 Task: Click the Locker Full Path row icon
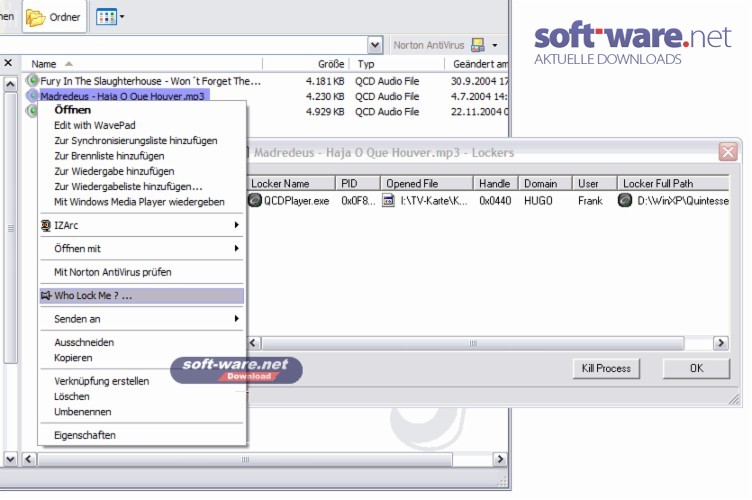tap(625, 200)
